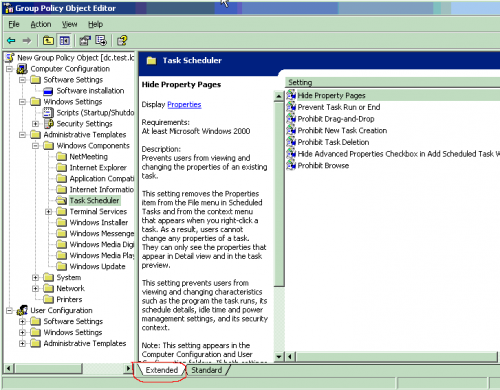
Task: Select the Prohibit New Task Creation setting
Action: click(342, 130)
